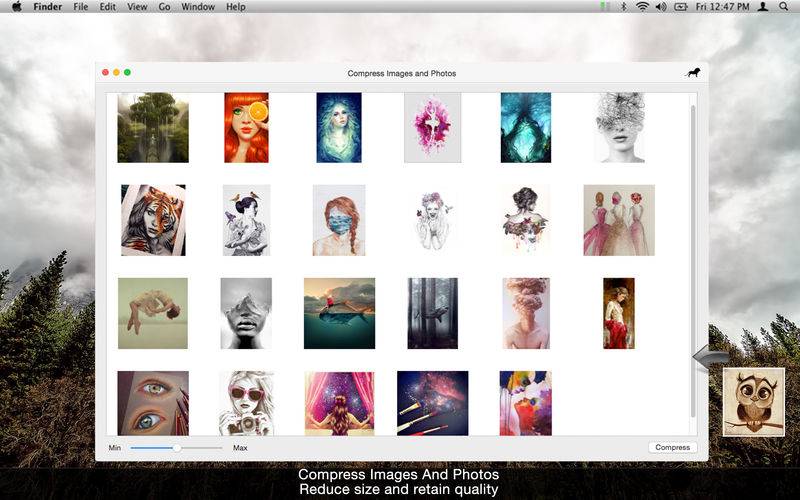Close the Compress Images and Photos window
The height and width of the screenshot is (500, 800).
[x=105, y=72]
